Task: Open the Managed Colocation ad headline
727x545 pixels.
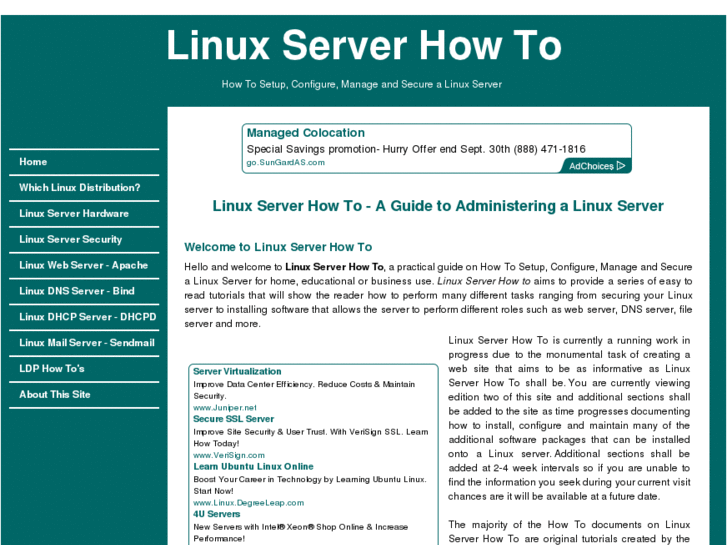Action: click(306, 133)
